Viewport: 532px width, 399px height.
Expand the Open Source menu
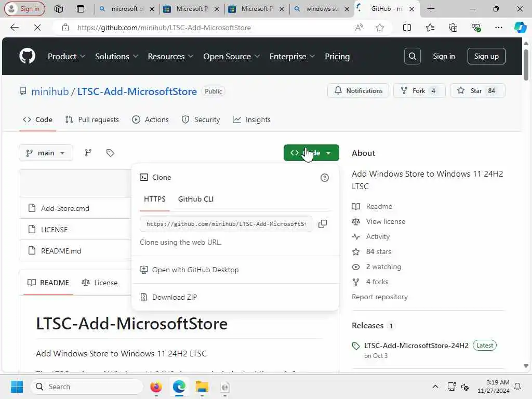[x=231, y=56]
